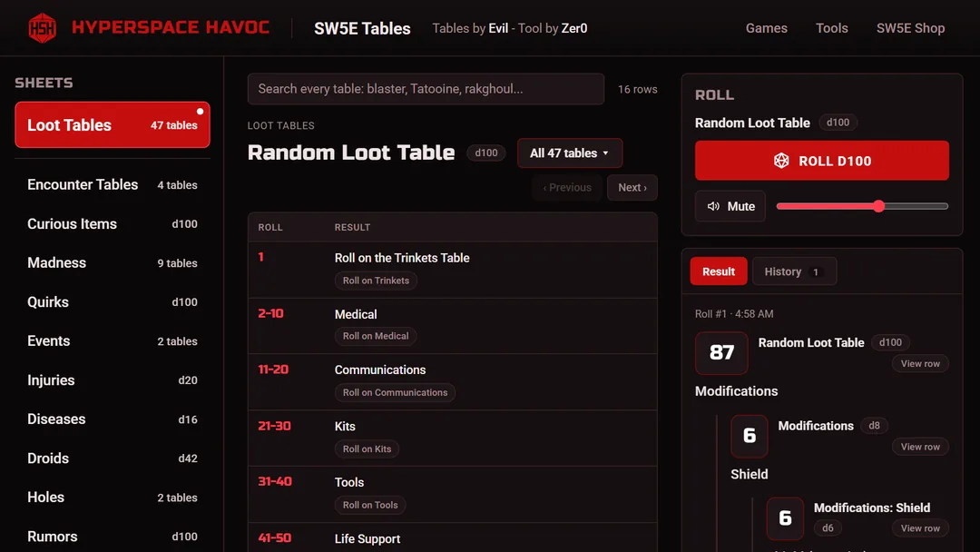Image resolution: width=980 pixels, height=552 pixels.
Task: Click the 'Kits' result text
Action: coord(345,427)
